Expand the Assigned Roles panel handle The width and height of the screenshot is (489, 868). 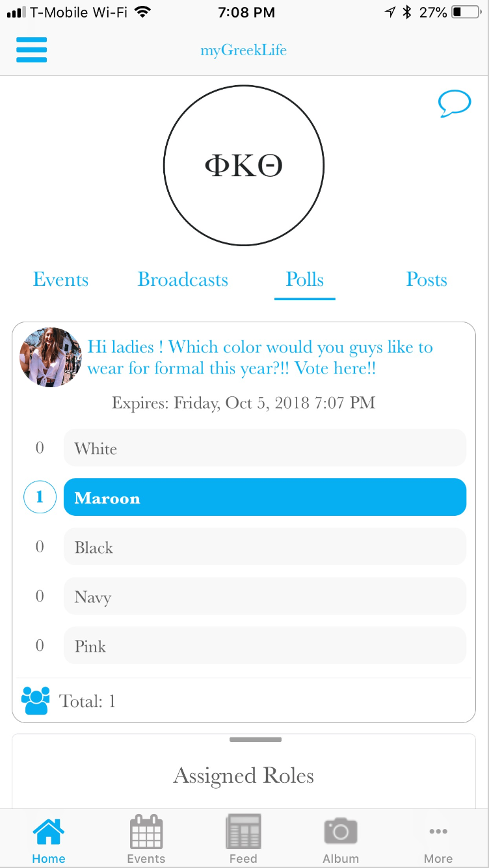point(256,740)
